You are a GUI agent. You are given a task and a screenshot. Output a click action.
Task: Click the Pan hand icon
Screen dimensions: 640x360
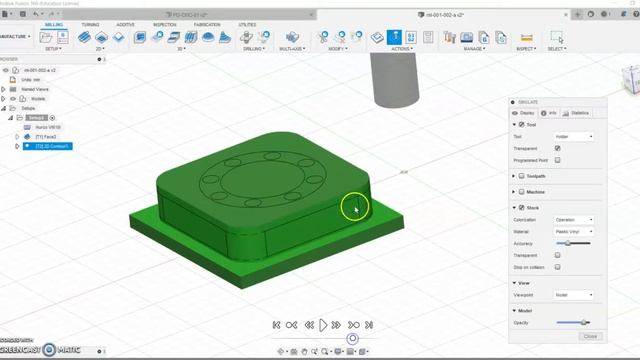point(304,351)
